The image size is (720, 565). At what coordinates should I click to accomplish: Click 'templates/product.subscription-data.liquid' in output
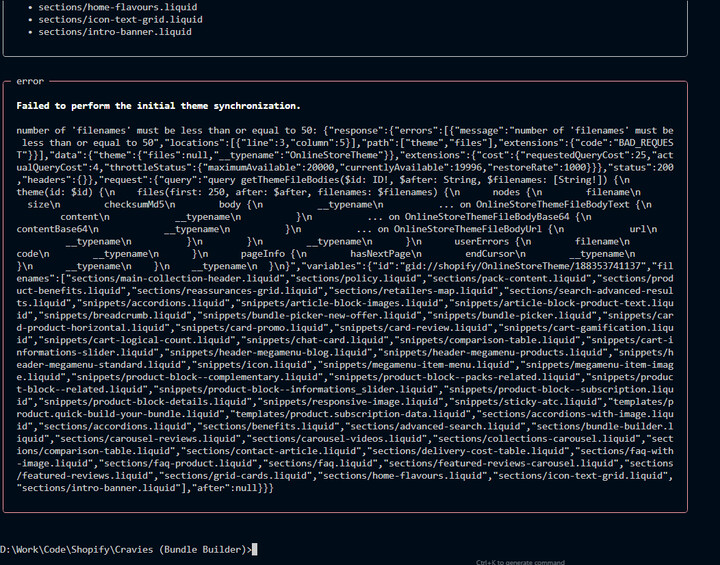coord(350,414)
